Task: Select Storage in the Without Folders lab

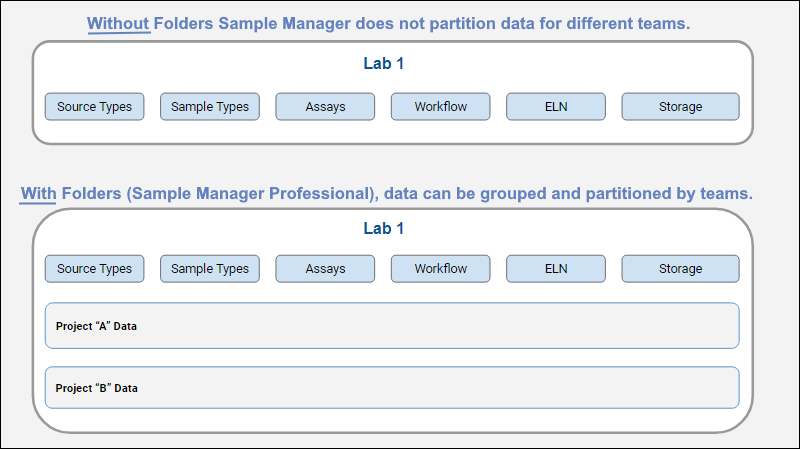Action: (x=680, y=107)
